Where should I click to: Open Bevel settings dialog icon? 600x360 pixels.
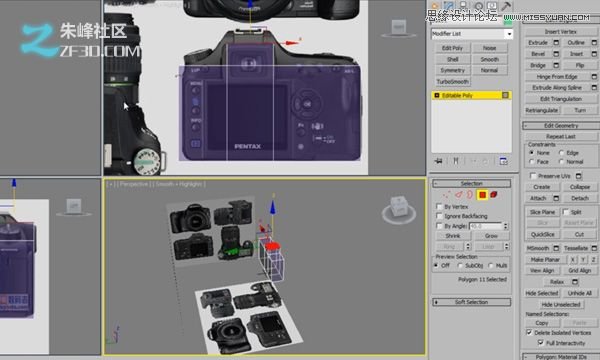[x=556, y=54]
